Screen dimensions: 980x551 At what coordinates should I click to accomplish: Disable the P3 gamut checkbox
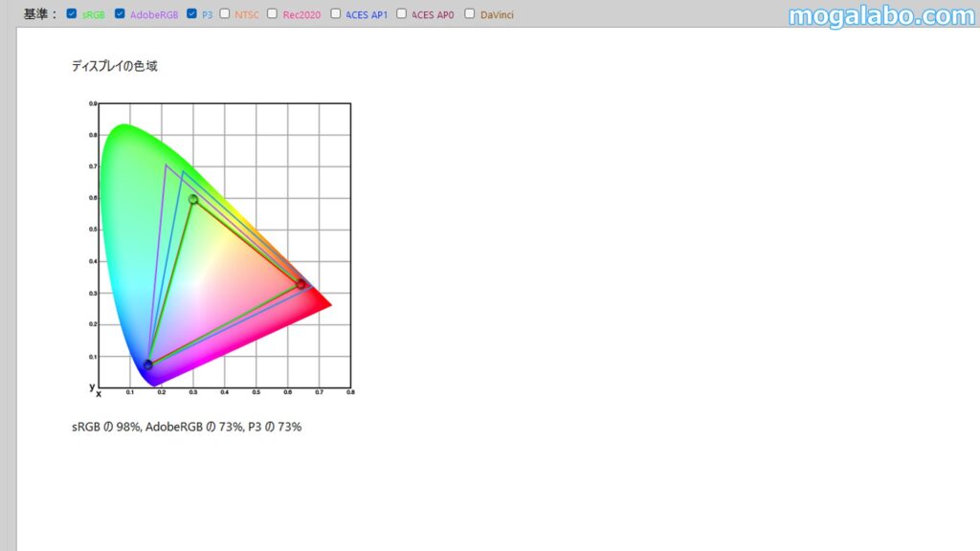tap(191, 13)
